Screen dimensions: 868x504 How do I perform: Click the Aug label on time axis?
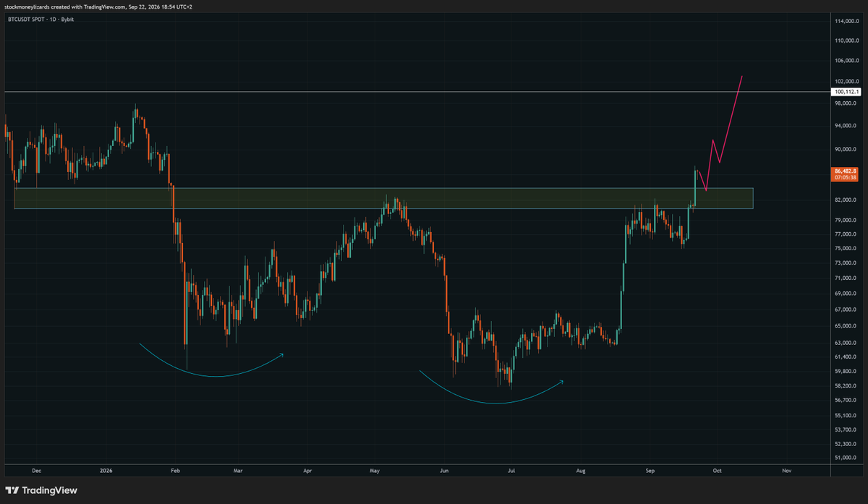[x=580, y=470]
